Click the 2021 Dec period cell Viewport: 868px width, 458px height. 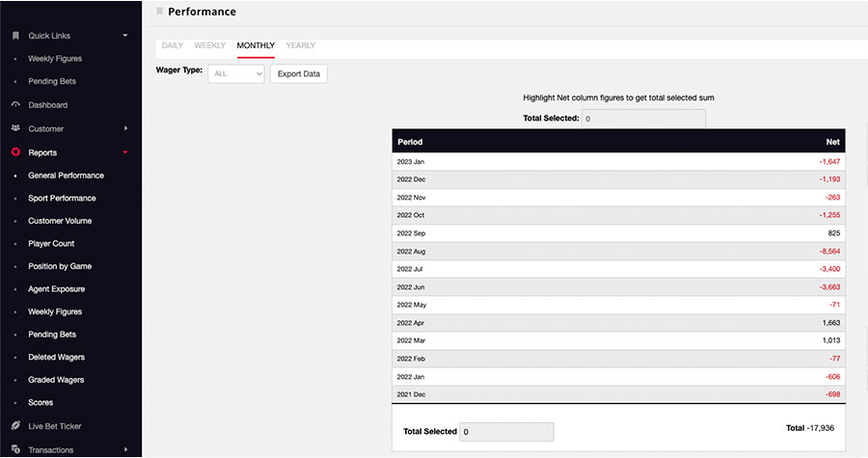[x=411, y=394]
